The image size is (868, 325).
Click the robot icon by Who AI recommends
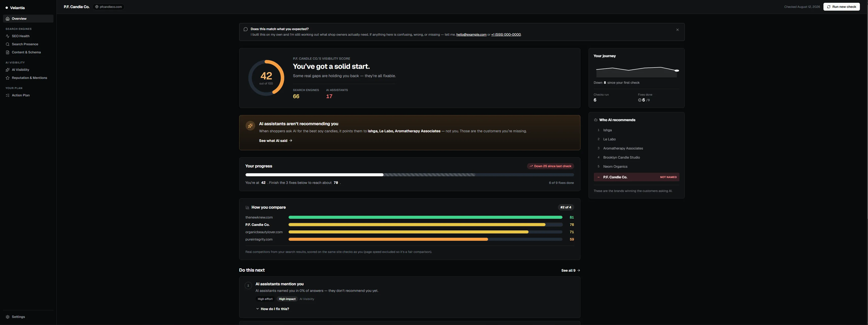(595, 120)
